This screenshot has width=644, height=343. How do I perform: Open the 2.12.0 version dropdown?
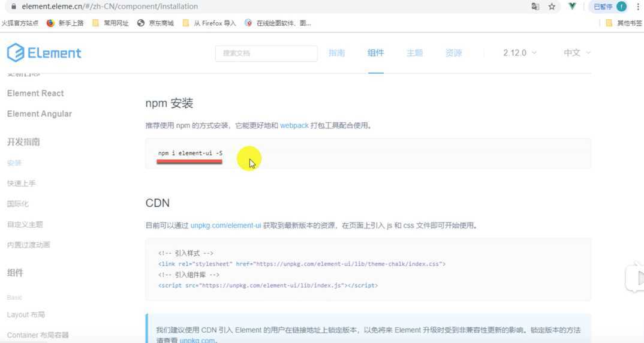click(x=519, y=53)
